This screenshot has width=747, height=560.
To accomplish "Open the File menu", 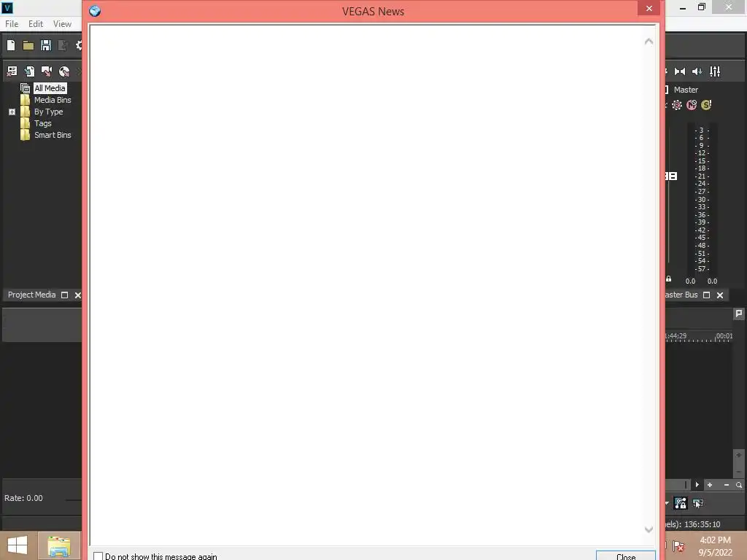I will click(12, 24).
